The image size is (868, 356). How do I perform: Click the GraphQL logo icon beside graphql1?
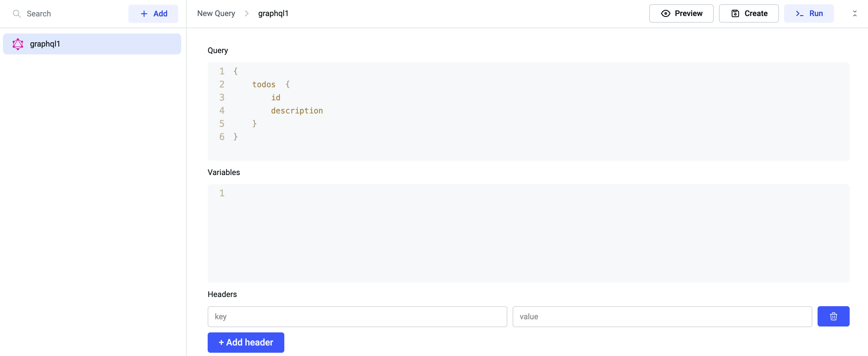click(18, 44)
